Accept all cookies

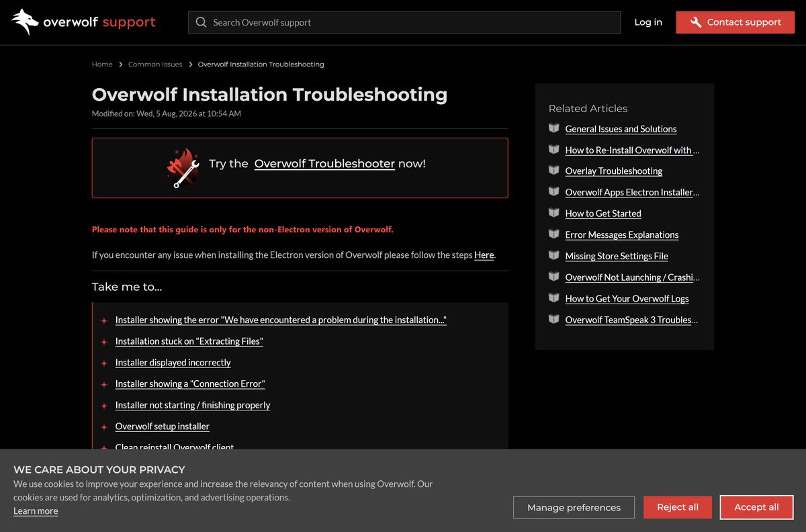point(756,507)
